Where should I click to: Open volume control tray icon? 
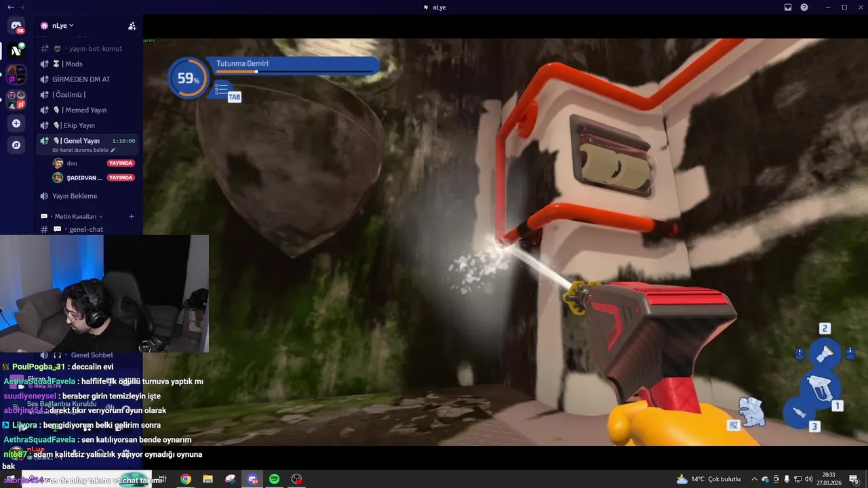[x=808, y=479]
